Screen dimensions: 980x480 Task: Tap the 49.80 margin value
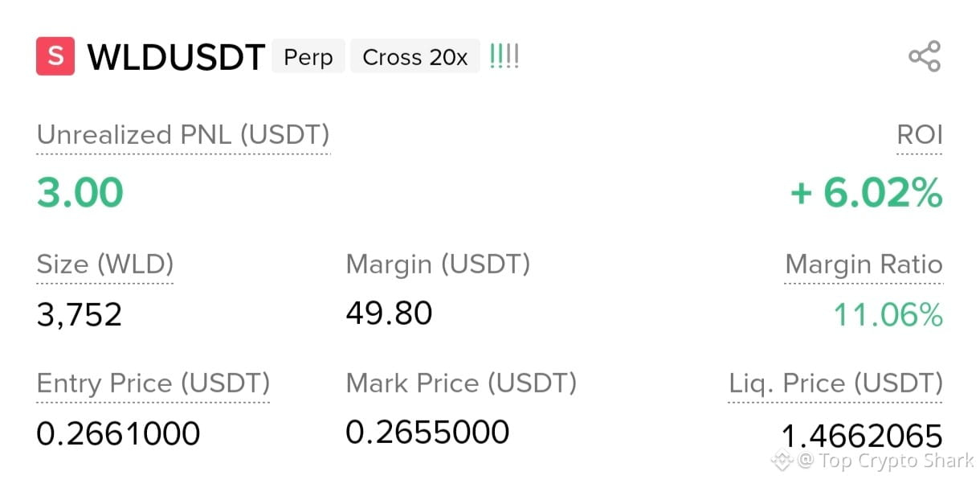(390, 313)
